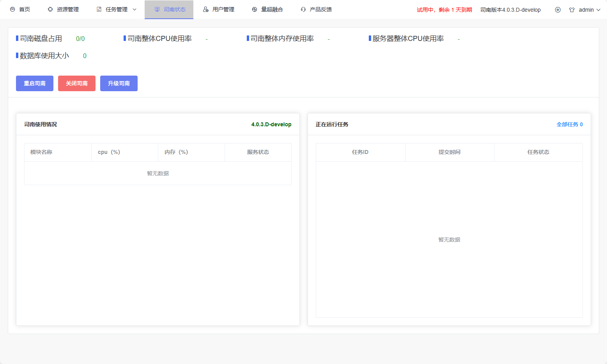
Task: Click the 提交时间 column header
Action: pyautogui.click(x=449, y=152)
